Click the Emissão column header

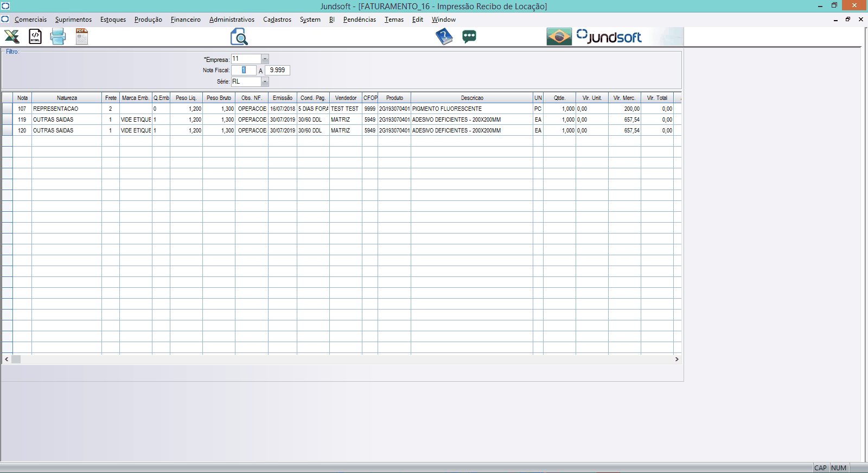(x=283, y=98)
